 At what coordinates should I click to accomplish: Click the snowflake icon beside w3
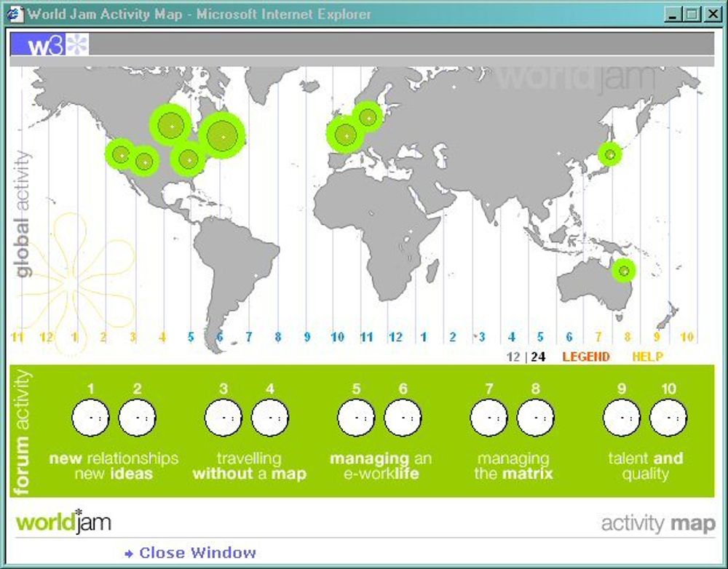(77, 44)
